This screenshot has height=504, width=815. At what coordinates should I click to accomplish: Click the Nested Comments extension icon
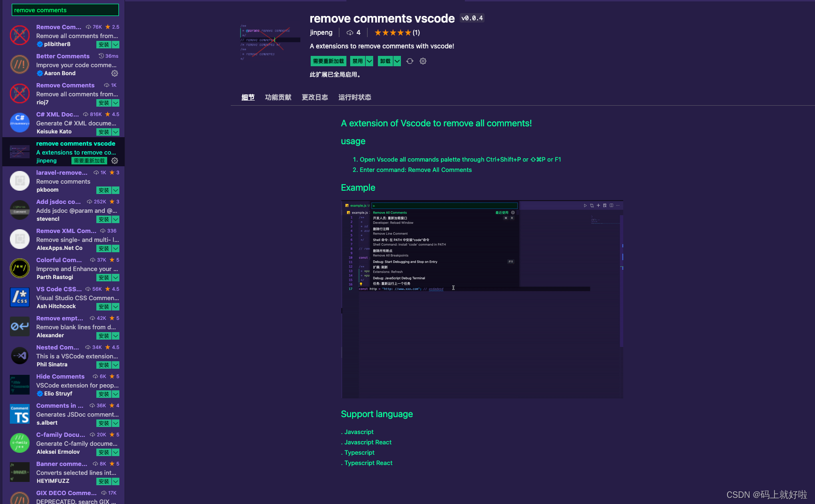(19, 356)
